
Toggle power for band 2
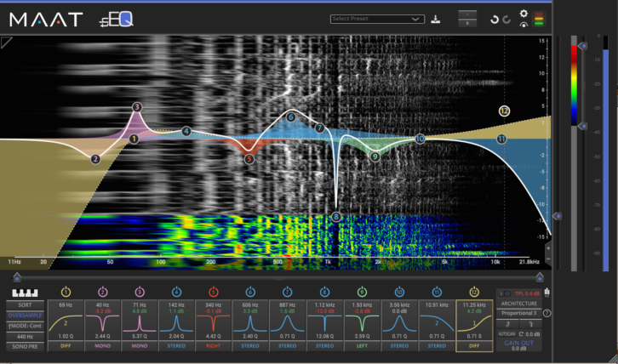pyautogui.click(x=102, y=292)
